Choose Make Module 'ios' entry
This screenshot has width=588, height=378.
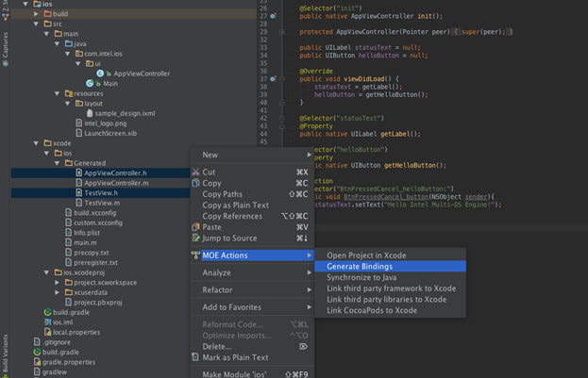[252, 373]
